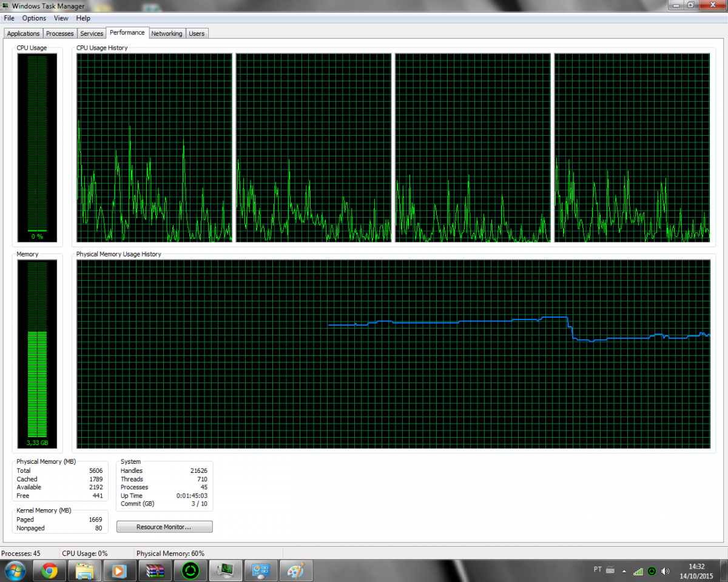Click the third CPU Usage History graph

point(473,147)
